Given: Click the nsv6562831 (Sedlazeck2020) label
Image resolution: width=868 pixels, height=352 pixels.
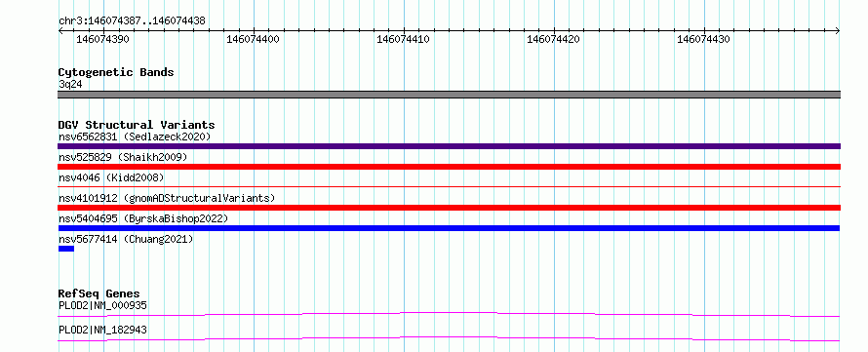Looking at the screenshot, I should pyautogui.click(x=135, y=137).
